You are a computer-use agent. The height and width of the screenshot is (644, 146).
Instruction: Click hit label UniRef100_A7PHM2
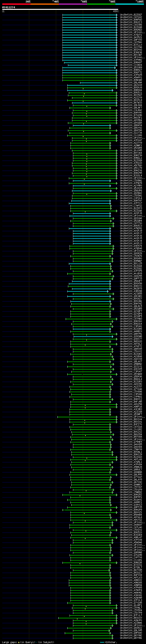[131, 60]
